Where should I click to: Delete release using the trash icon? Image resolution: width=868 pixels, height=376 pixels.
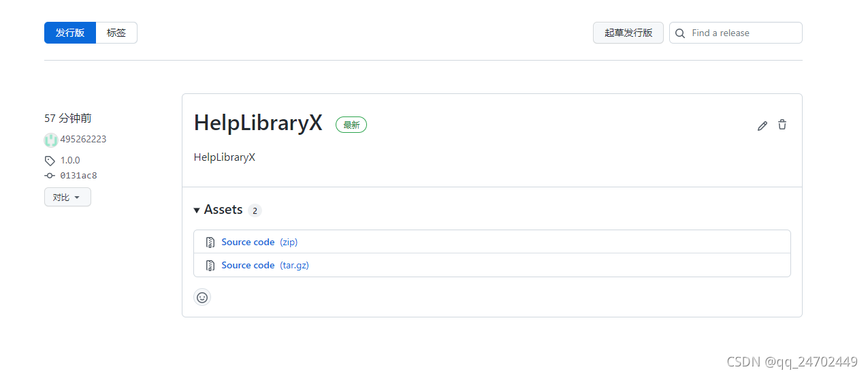click(782, 125)
